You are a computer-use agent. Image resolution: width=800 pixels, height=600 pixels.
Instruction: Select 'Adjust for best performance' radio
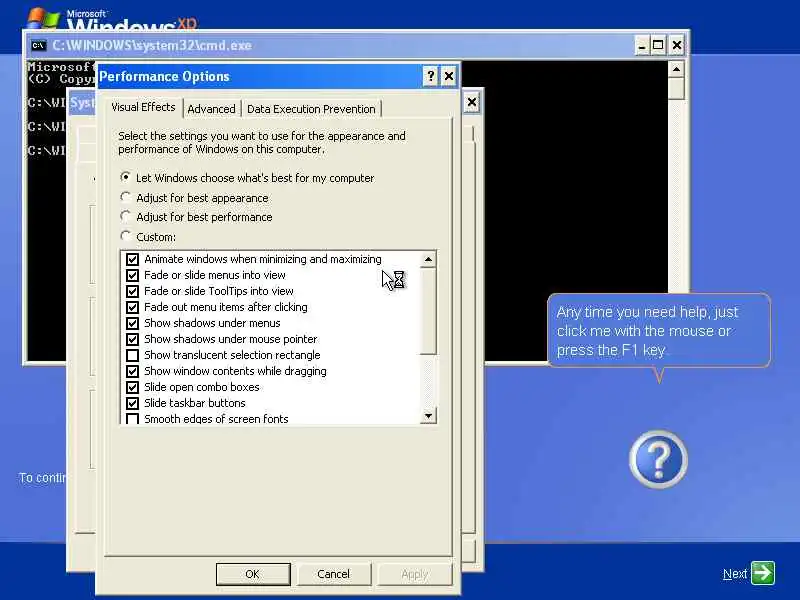pos(125,217)
